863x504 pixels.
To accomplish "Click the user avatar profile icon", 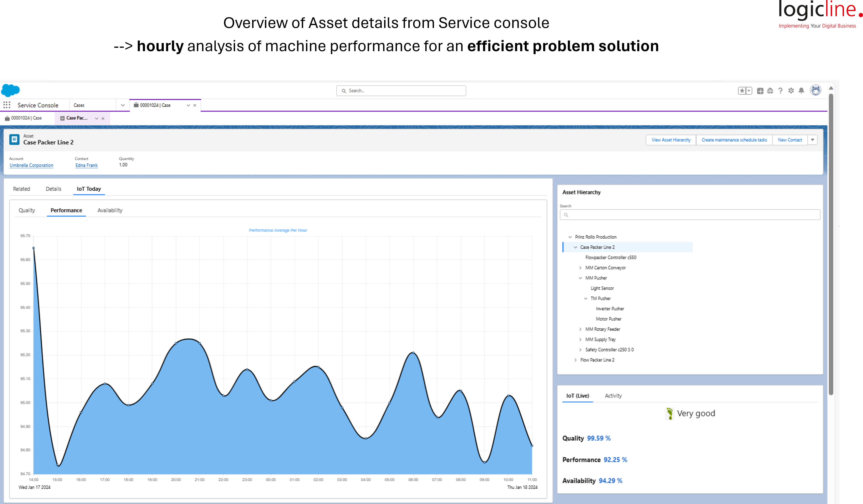I will 815,90.
